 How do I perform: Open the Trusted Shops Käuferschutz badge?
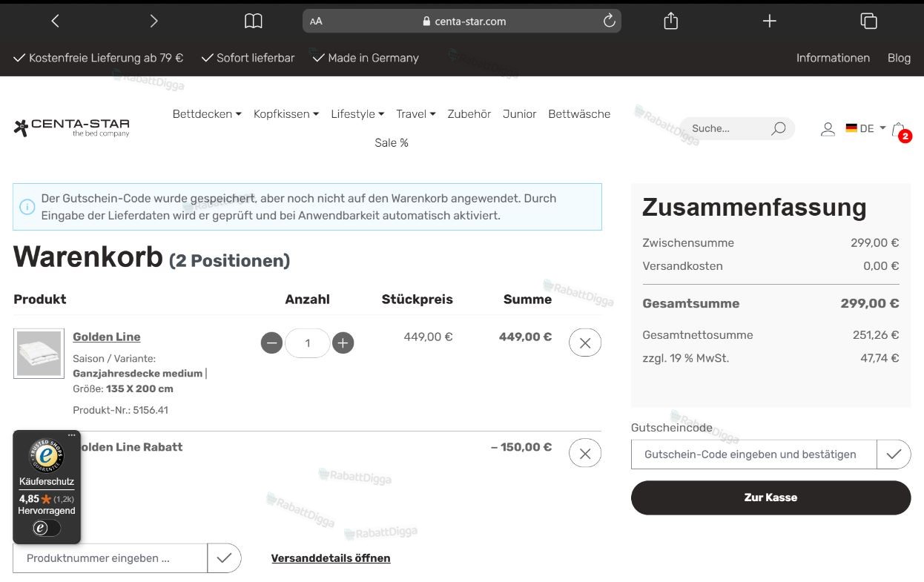47,486
